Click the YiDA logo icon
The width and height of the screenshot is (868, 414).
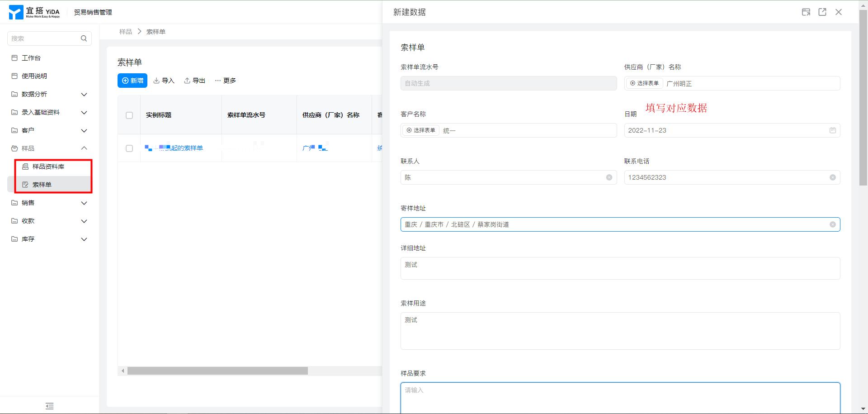click(x=16, y=12)
